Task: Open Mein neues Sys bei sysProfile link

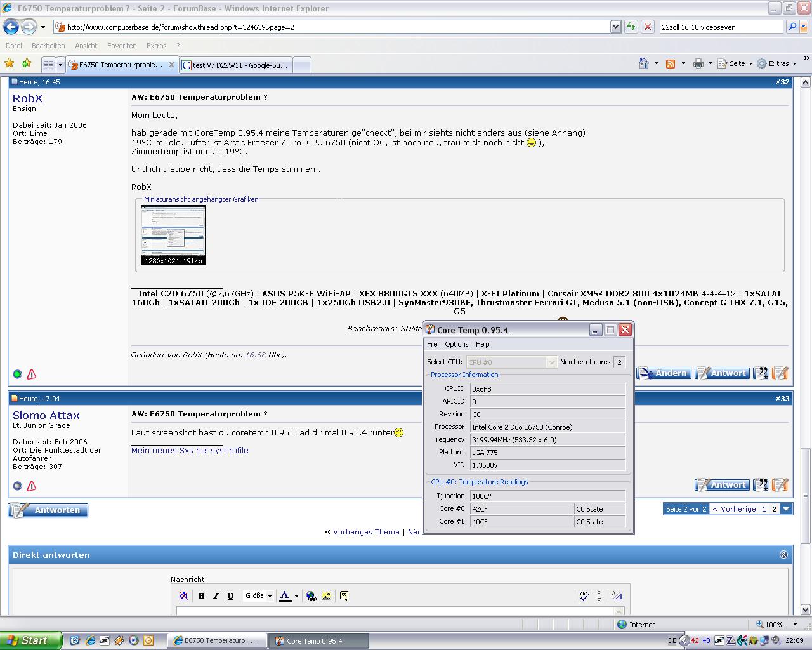Action: click(x=190, y=450)
